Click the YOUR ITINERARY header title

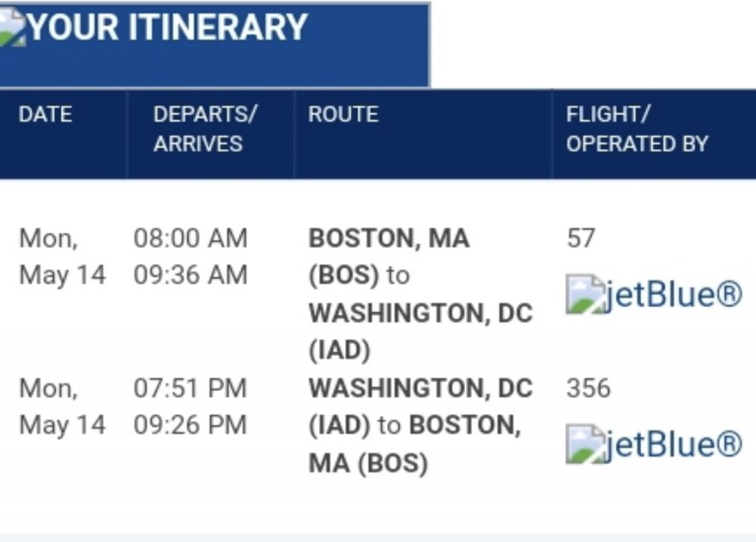(x=167, y=28)
